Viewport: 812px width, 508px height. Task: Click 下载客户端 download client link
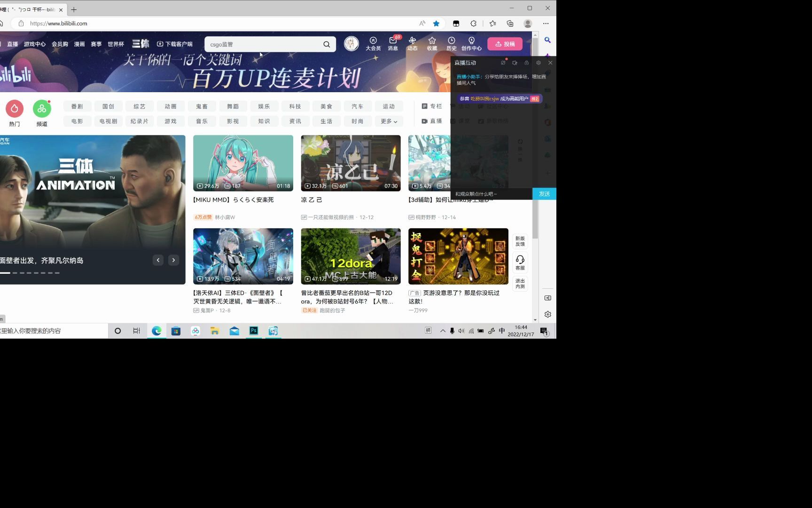pyautogui.click(x=174, y=44)
